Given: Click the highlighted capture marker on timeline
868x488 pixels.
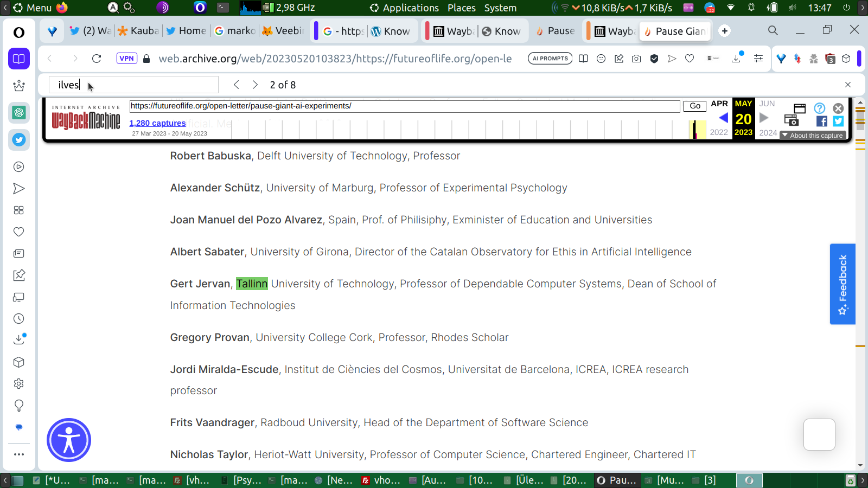Looking at the screenshot, I should (x=695, y=130).
